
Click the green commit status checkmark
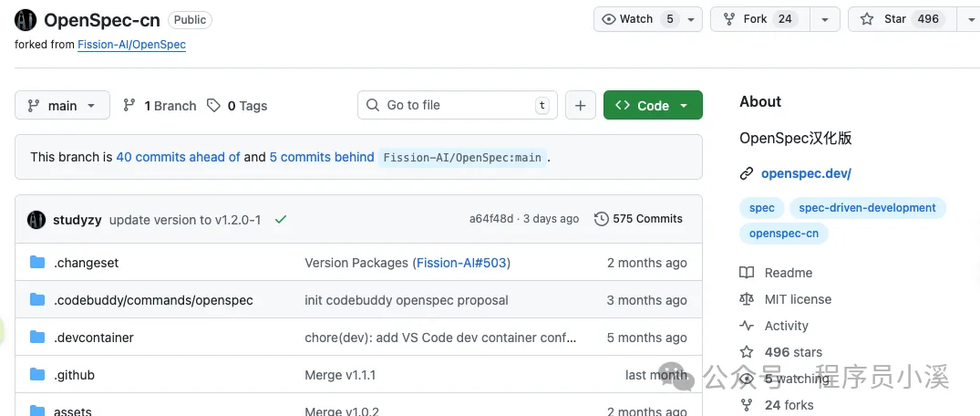pos(281,220)
